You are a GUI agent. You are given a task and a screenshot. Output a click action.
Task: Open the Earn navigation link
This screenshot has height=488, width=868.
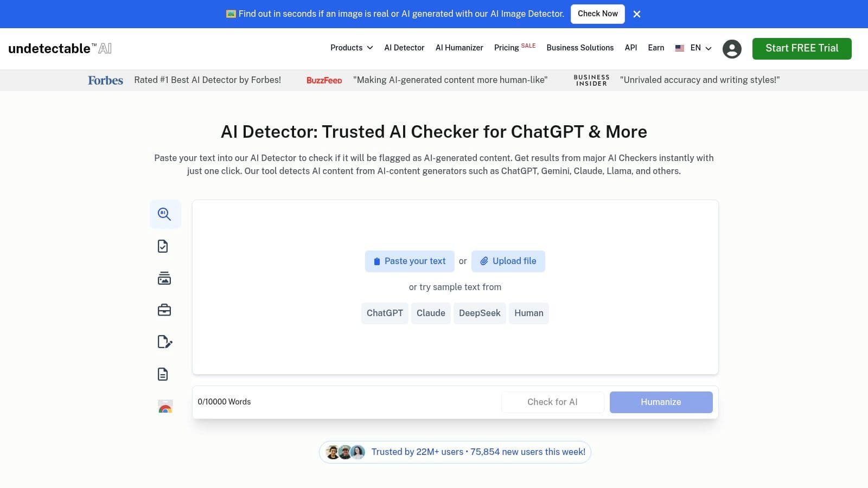(656, 48)
